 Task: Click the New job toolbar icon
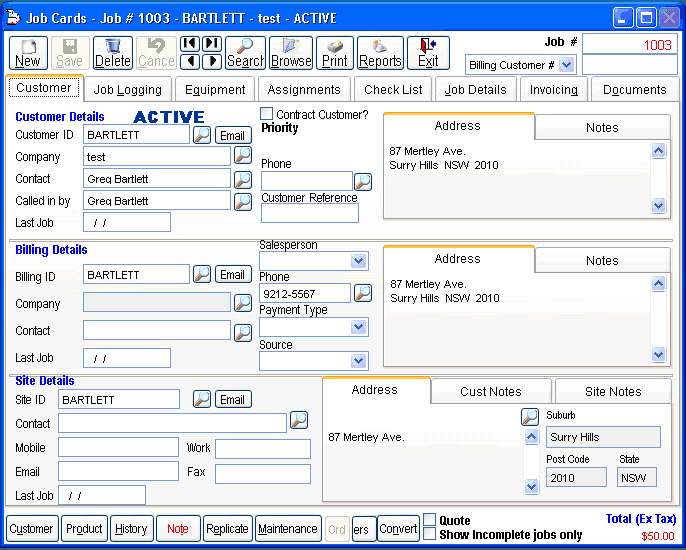28,53
